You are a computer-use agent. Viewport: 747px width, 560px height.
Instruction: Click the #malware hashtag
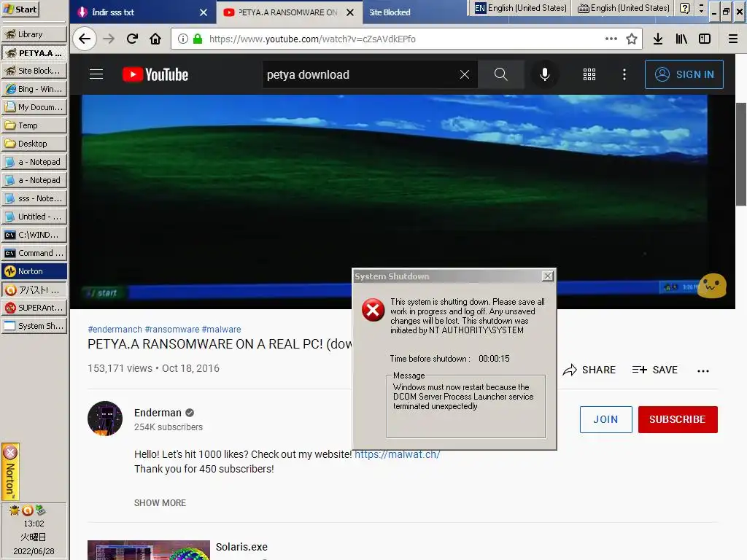222,329
